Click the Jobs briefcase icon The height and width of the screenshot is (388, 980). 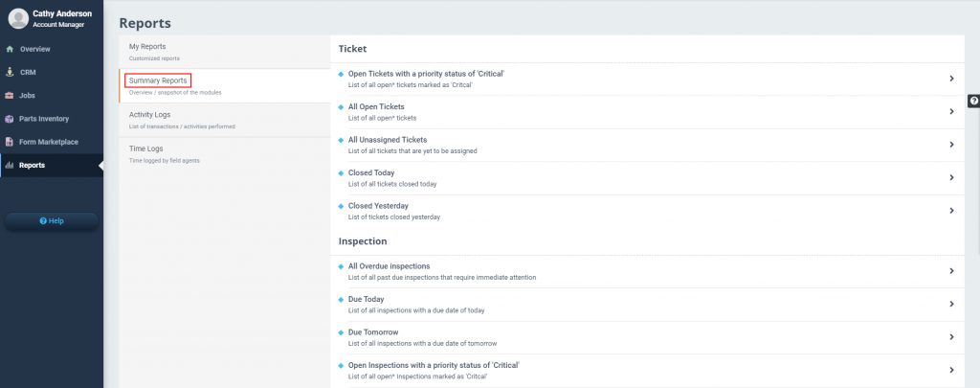[10, 96]
